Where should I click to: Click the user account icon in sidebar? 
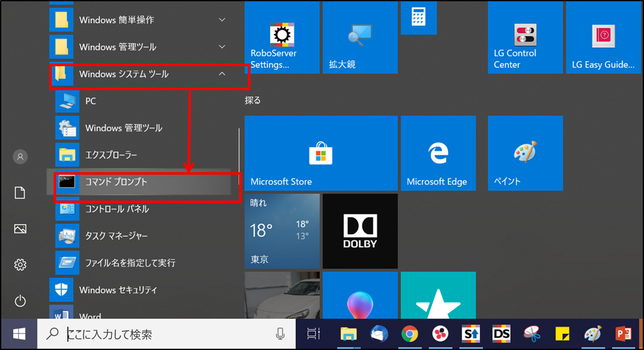pyautogui.click(x=20, y=156)
